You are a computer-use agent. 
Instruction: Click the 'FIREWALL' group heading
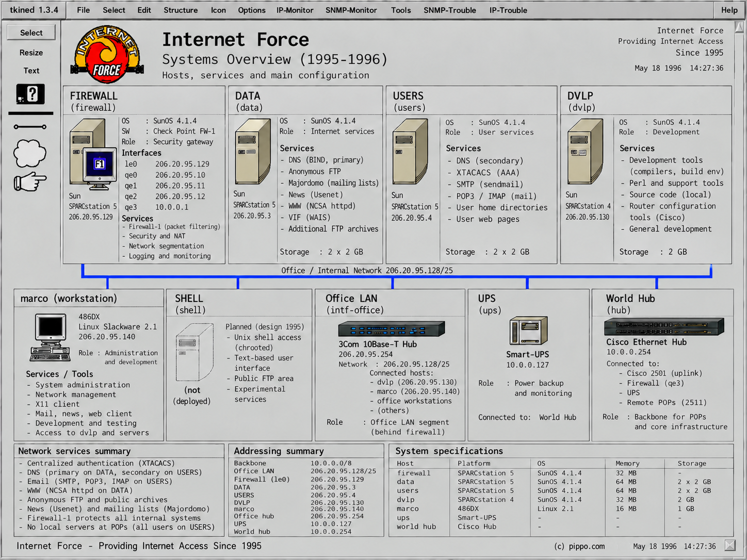click(x=93, y=96)
